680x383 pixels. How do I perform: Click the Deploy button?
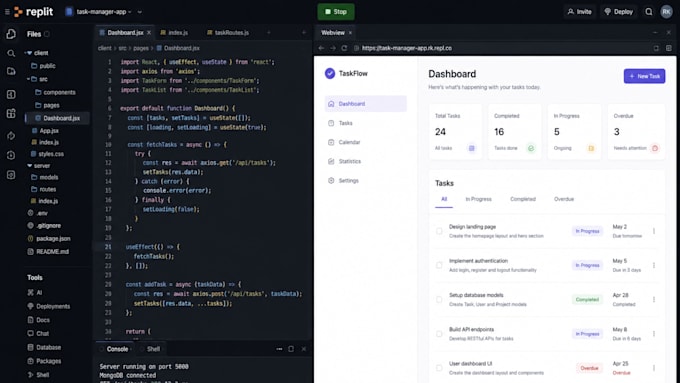coord(619,12)
